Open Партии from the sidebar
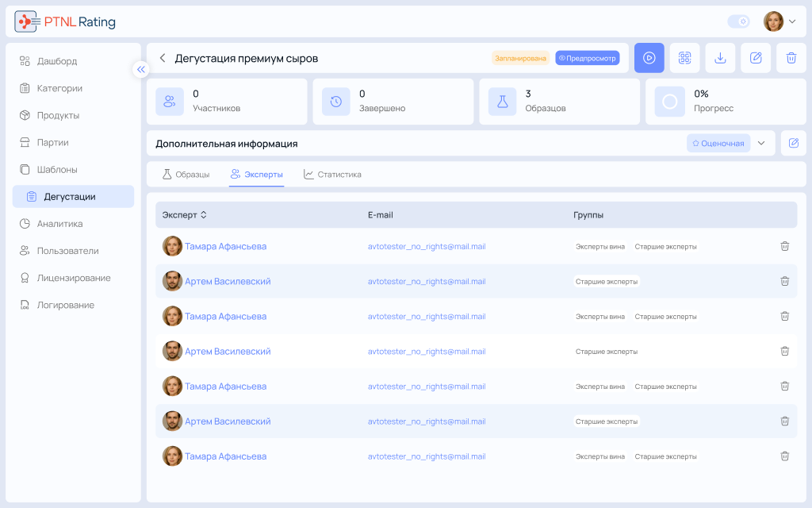 tap(73, 143)
